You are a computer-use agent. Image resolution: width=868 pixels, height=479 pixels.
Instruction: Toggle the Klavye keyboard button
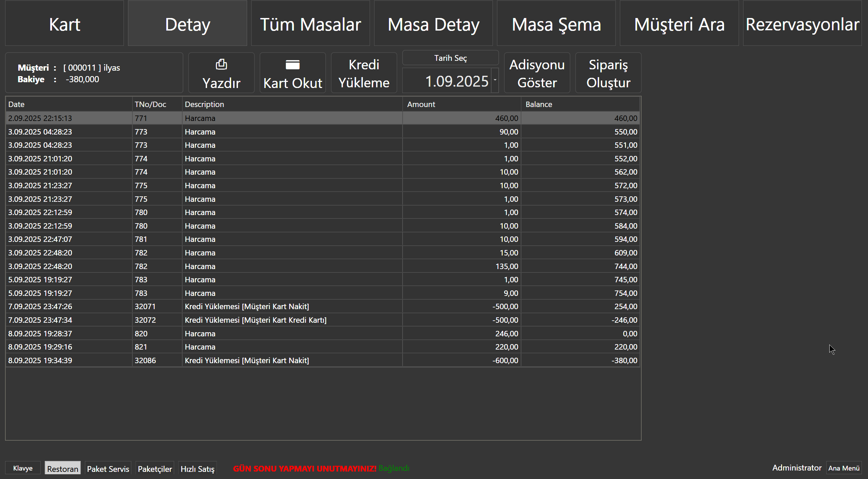(23, 468)
